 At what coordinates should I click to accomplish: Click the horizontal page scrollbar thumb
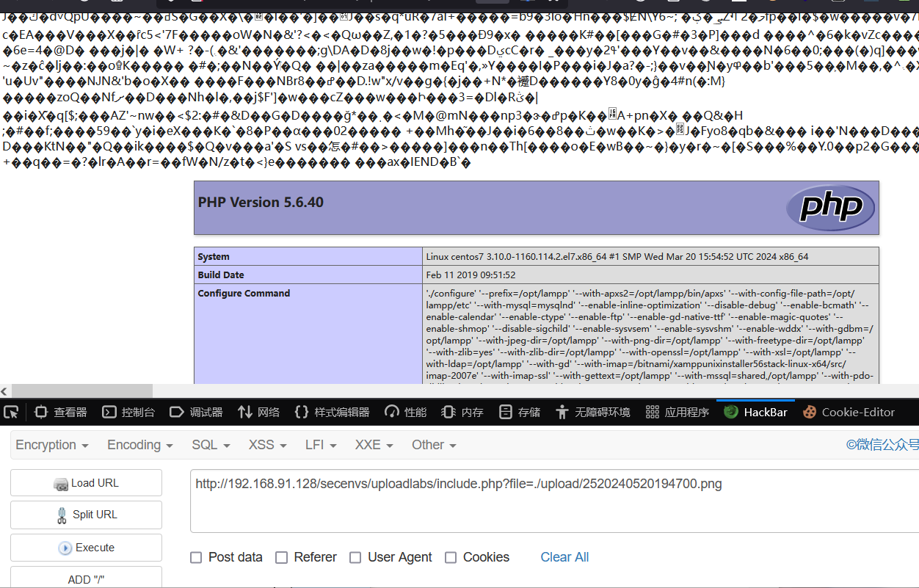point(82,391)
